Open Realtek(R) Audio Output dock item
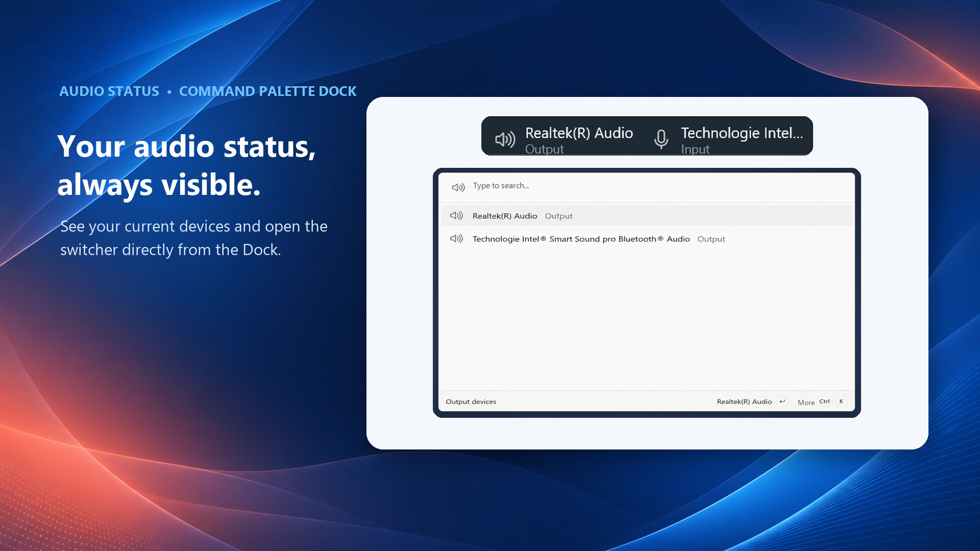The width and height of the screenshot is (980, 551). (564, 139)
